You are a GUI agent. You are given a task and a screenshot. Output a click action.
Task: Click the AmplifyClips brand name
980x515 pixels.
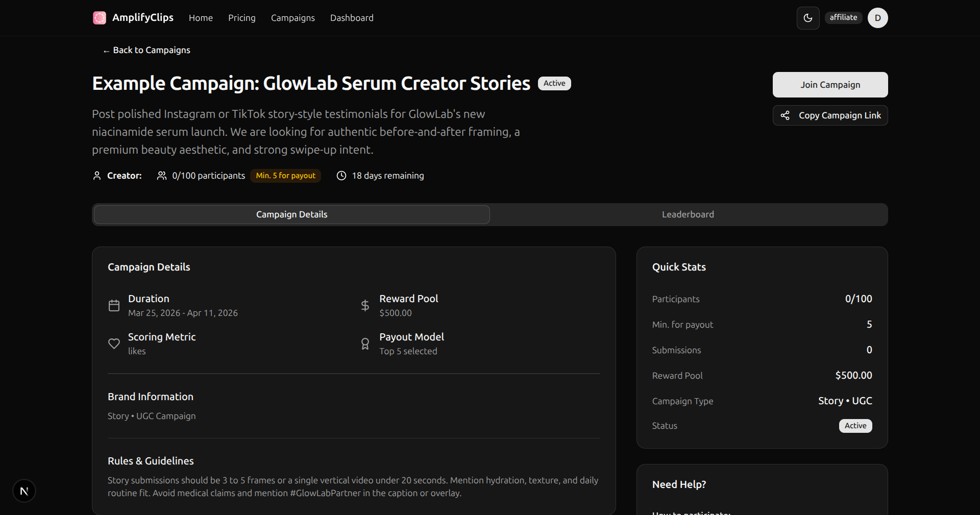coord(143,17)
